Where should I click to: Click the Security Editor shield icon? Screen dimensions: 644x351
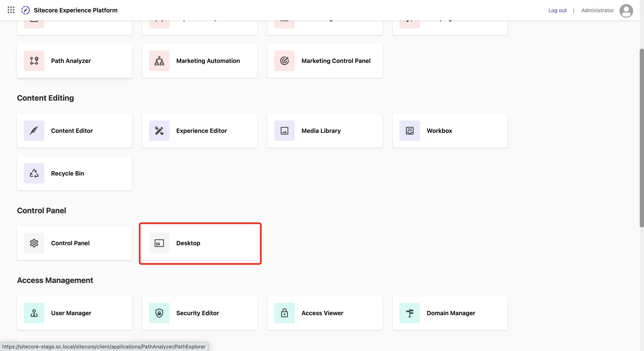pyautogui.click(x=159, y=313)
